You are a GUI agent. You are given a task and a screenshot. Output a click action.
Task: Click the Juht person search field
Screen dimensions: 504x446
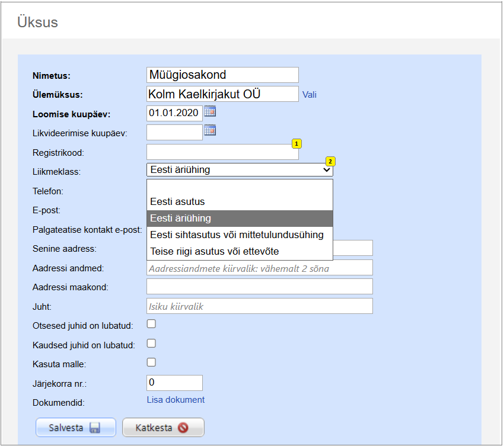point(260,306)
